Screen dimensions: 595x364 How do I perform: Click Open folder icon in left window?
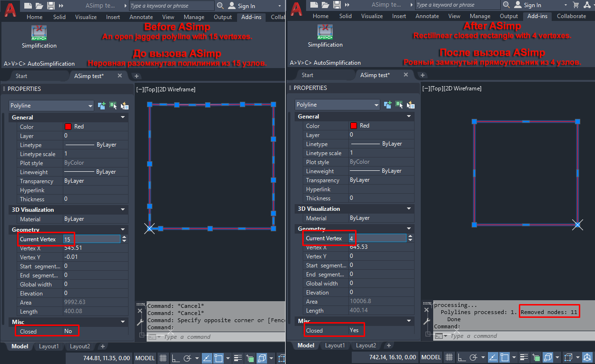click(39, 6)
